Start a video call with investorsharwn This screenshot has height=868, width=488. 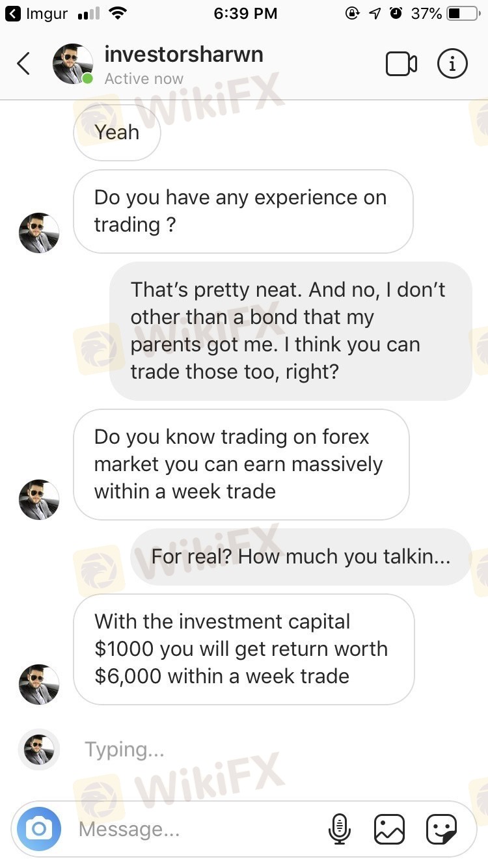pos(401,64)
